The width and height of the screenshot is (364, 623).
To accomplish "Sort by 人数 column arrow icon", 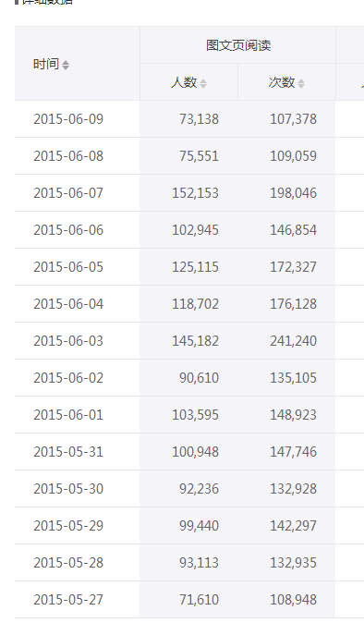I will (x=203, y=83).
